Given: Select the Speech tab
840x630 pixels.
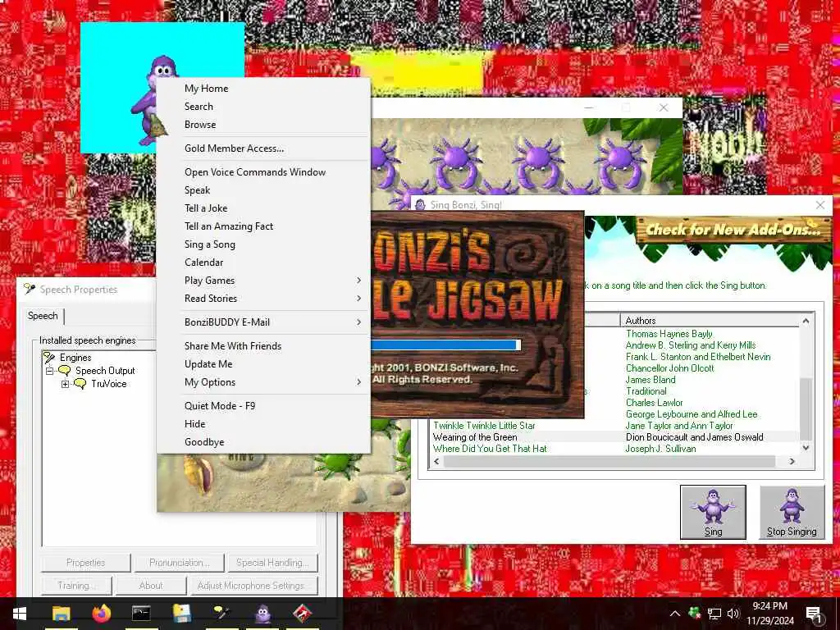Looking at the screenshot, I should tap(43, 316).
